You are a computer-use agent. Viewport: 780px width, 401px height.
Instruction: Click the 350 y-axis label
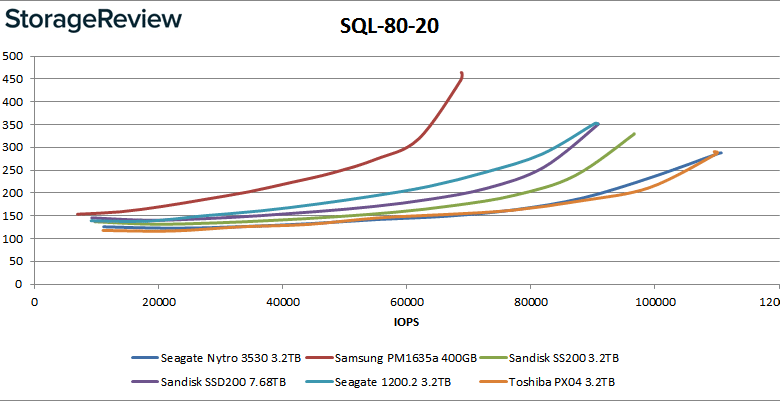[x=12, y=124]
